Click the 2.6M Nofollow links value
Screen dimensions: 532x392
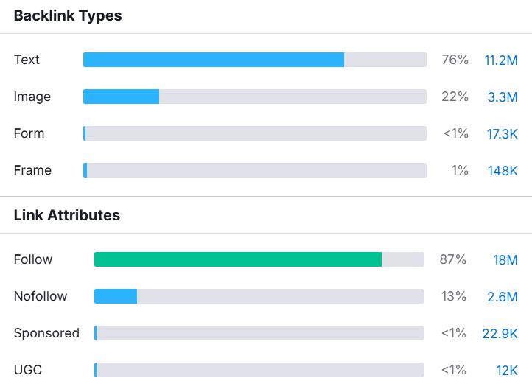click(503, 296)
